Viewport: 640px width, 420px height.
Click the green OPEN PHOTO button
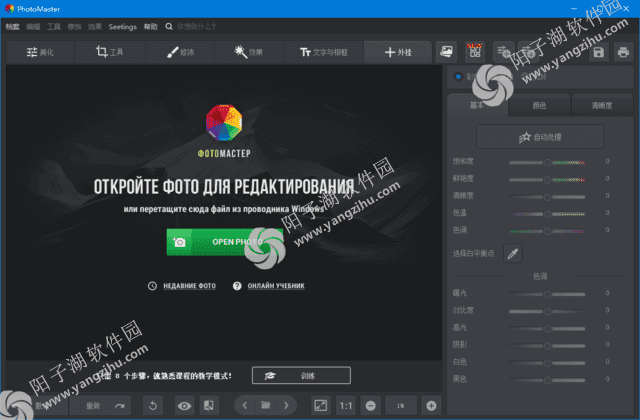224,242
